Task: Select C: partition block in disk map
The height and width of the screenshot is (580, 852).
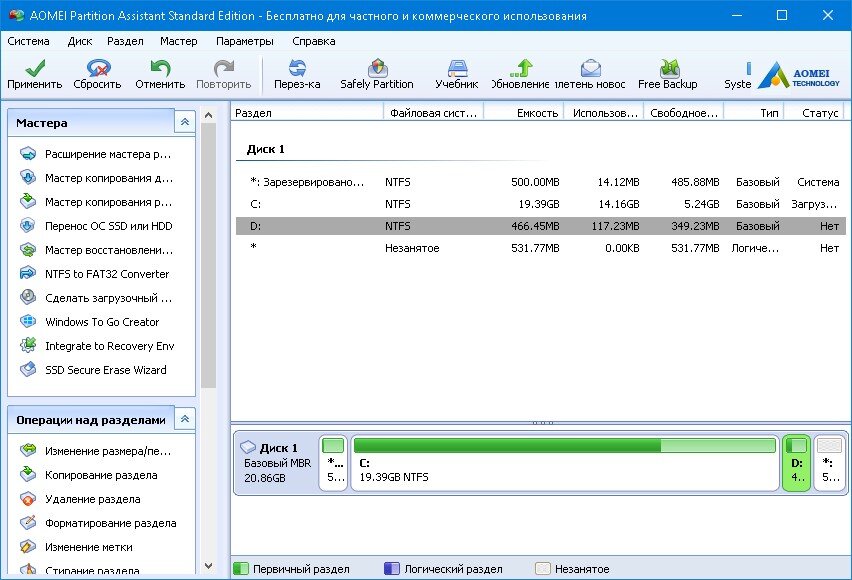Action: (x=565, y=463)
